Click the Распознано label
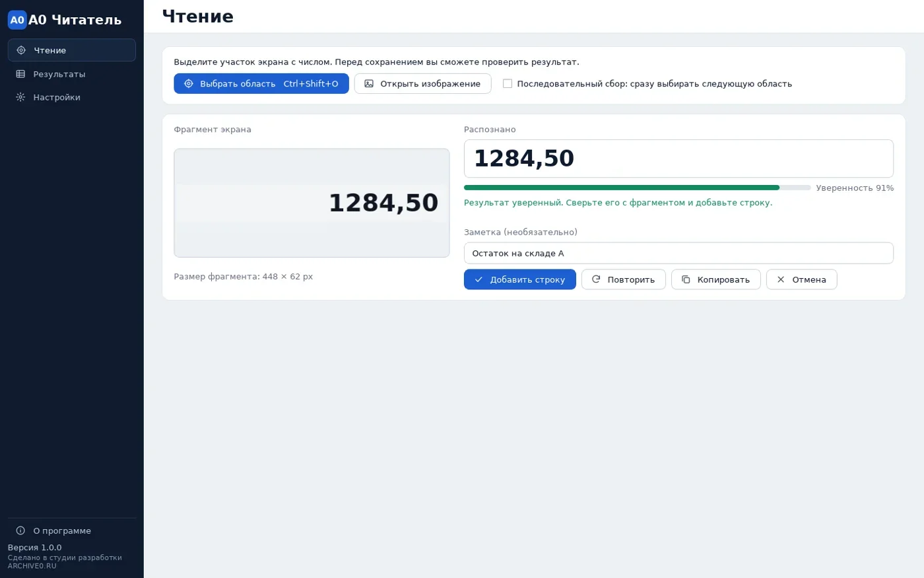This screenshot has width=924, height=578. coord(490,129)
